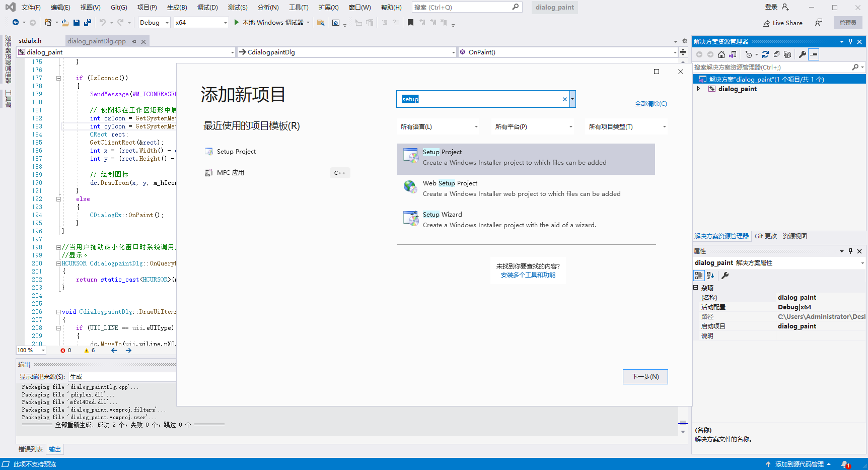Pin the Solution Explorer panel with pushpin
Image resolution: width=868 pixels, height=470 pixels.
click(850, 41)
